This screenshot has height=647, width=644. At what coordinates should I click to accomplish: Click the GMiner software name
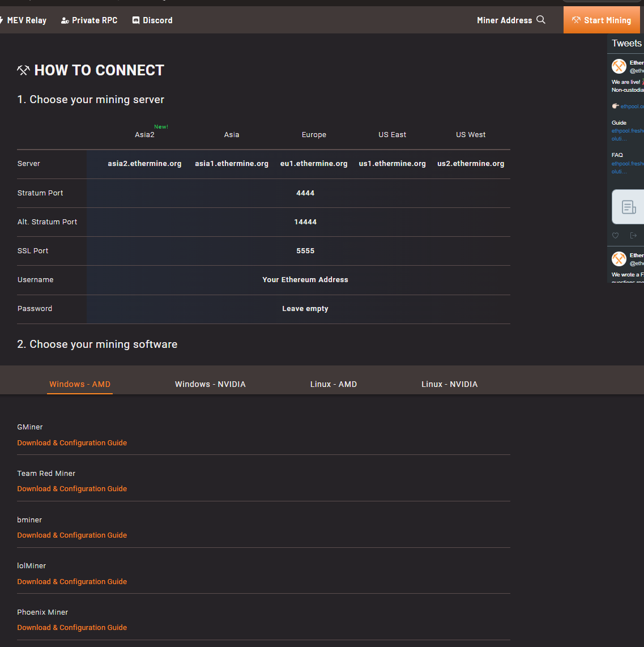(x=29, y=427)
